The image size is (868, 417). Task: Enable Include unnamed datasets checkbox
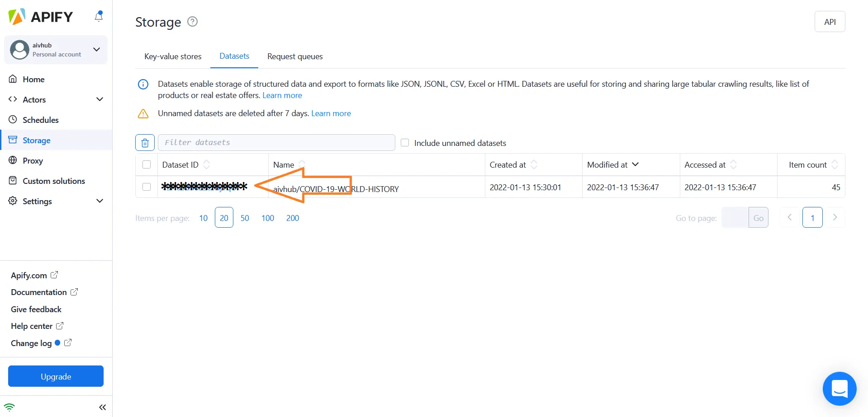click(x=405, y=143)
